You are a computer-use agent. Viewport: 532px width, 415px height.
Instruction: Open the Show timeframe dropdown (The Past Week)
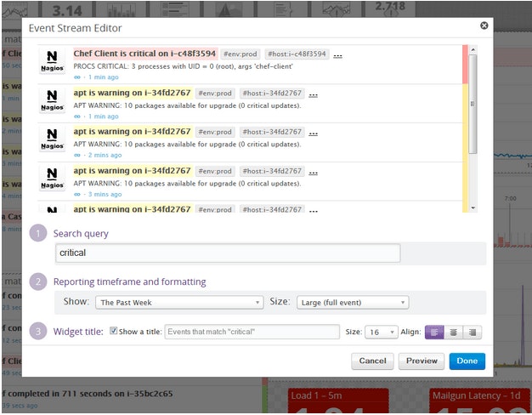(x=178, y=302)
